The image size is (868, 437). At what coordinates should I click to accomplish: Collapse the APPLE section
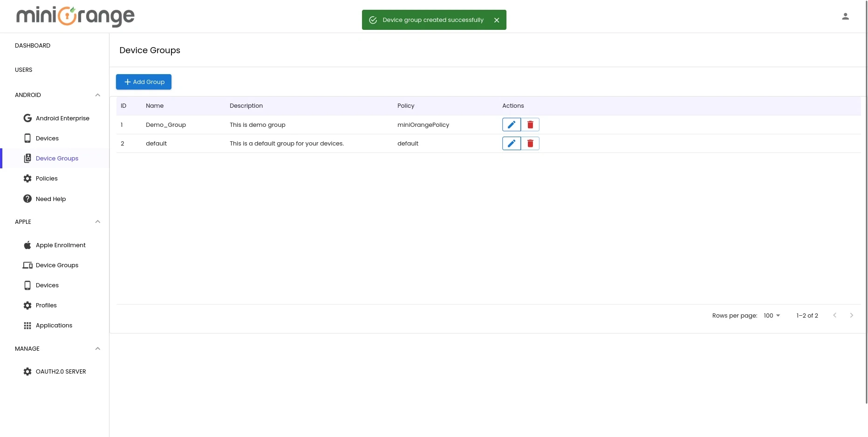coord(98,222)
